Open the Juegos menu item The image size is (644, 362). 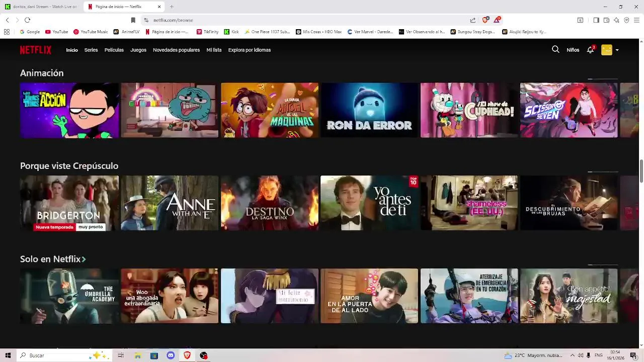click(138, 50)
